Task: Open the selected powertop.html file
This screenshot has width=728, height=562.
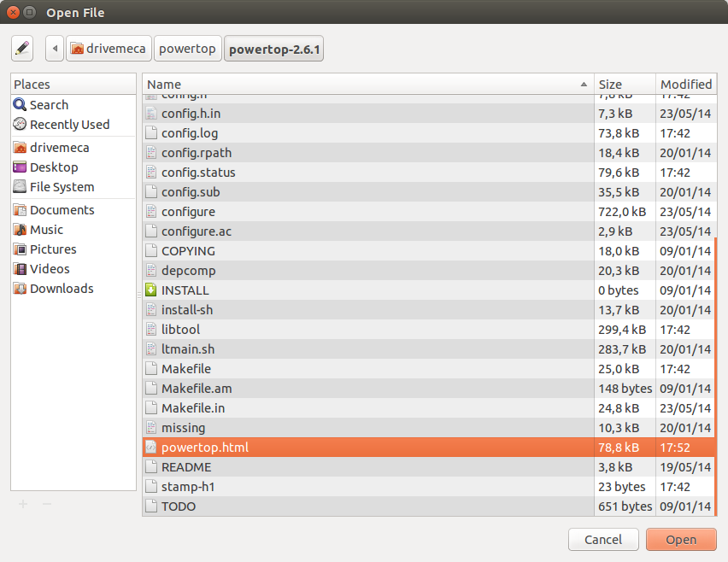Action: pyautogui.click(x=681, y=539)
